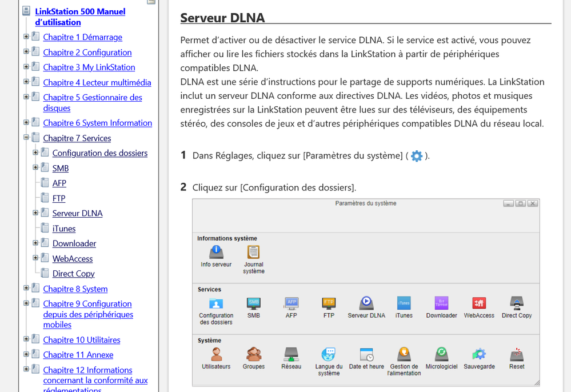Open the Journal système icon
This screenshot has width=571, height=392.
tap(253, 252)
